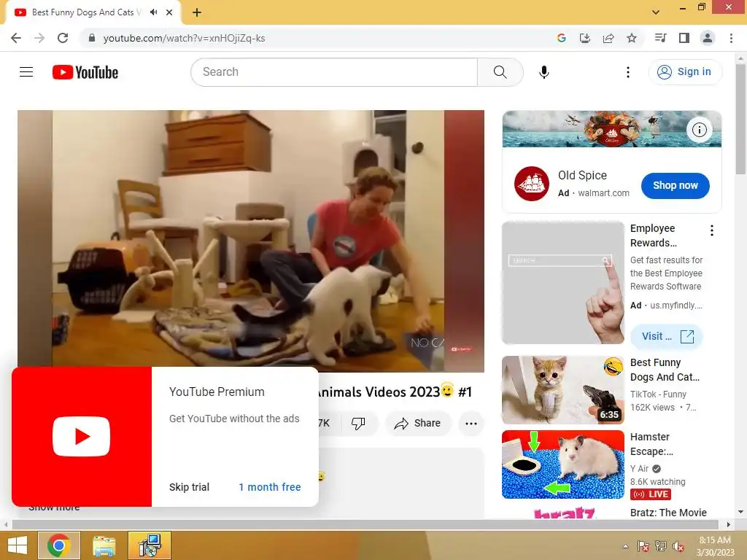The image size is (747, 560).
Task: Click the scrollbar down arrow
Action: coord(741,512)
